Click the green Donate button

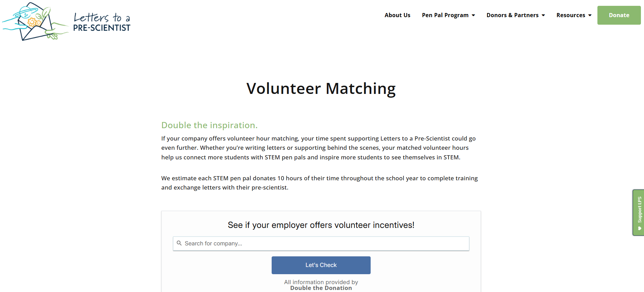pyautogui.click(x=619, y=15)
